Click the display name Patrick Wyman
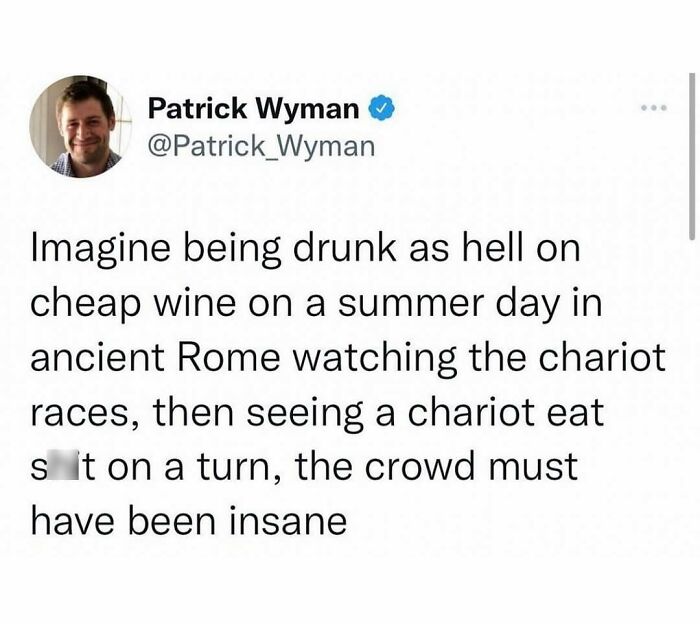The width and height of the screenshot is (700, 624). tap(253, 108)
